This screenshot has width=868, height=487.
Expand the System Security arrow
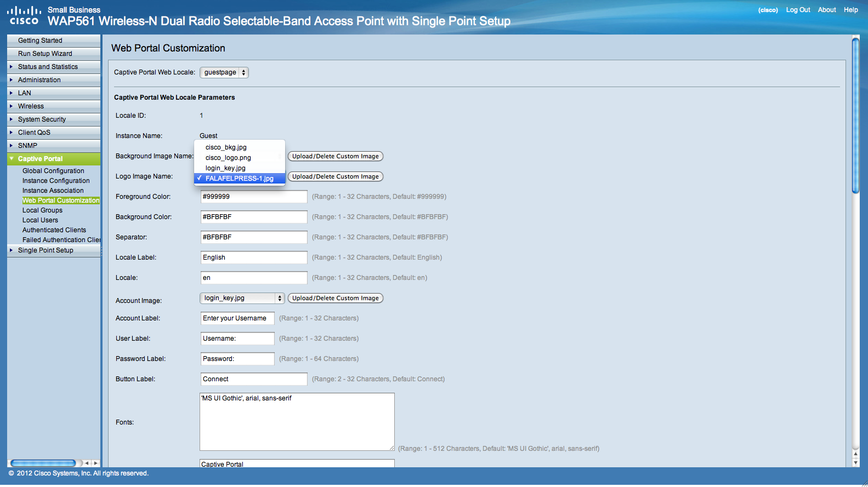click(x=11, y=119)
